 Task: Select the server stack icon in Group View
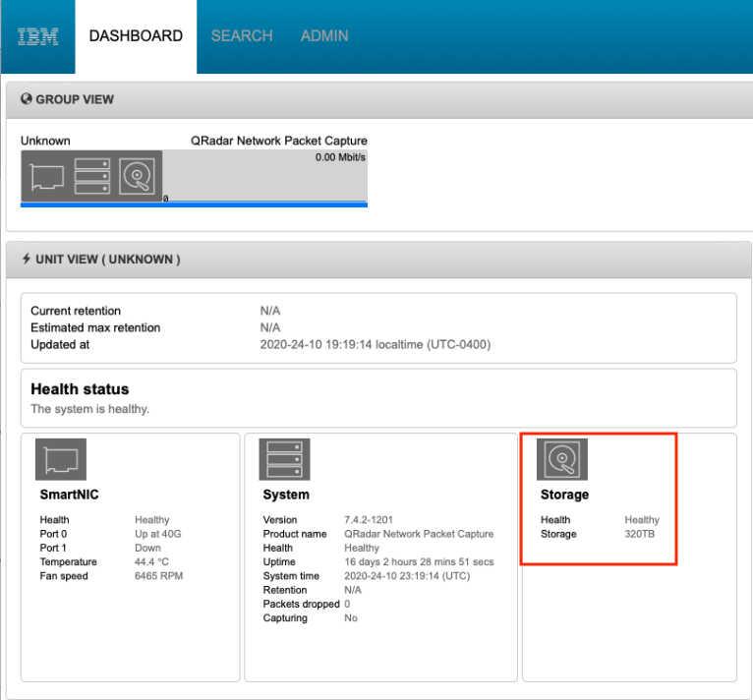click(91, 176)
